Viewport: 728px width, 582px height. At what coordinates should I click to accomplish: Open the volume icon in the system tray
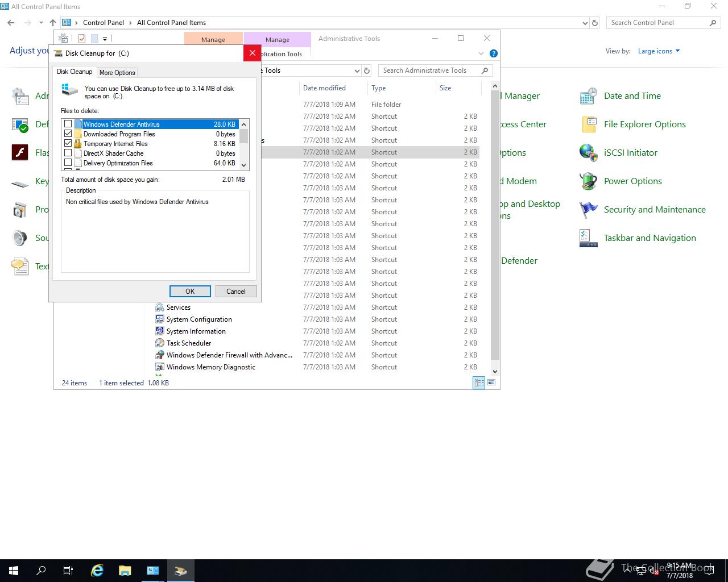(654, 571)
